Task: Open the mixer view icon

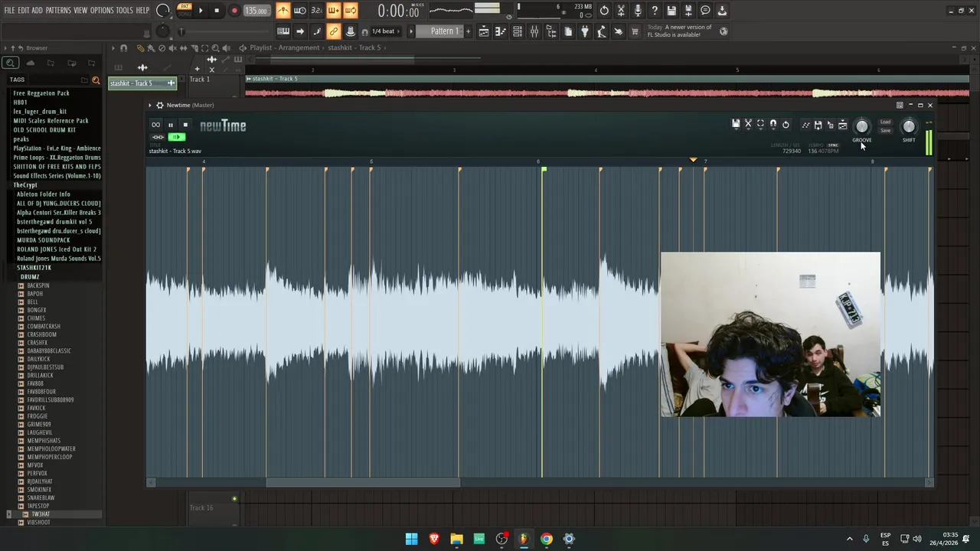Action: [534, 31]
